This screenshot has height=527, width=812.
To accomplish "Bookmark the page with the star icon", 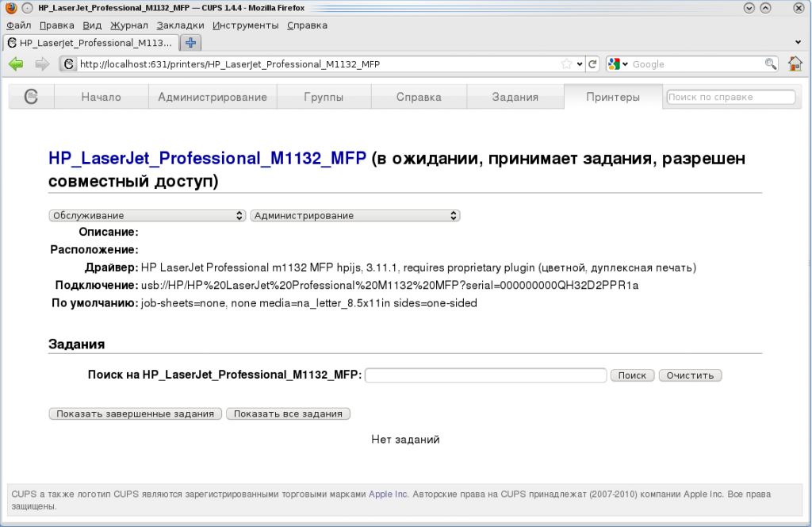I will tap(566, 63).
